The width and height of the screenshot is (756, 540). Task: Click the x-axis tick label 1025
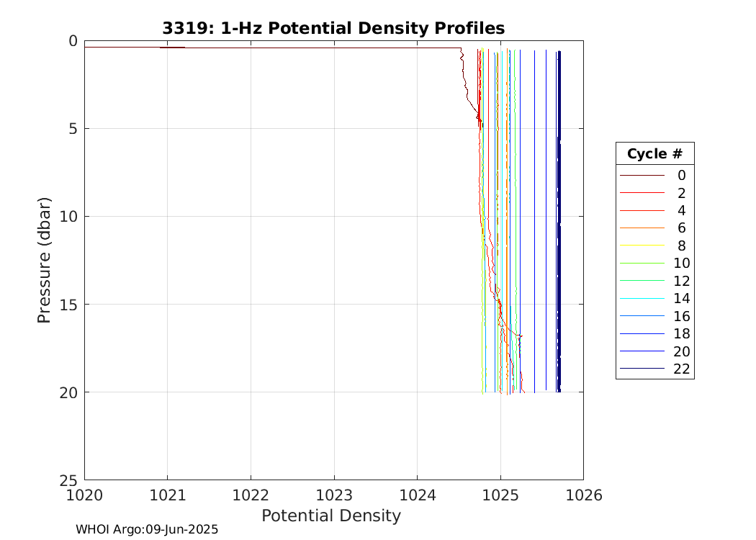click(x=500, y=495)
